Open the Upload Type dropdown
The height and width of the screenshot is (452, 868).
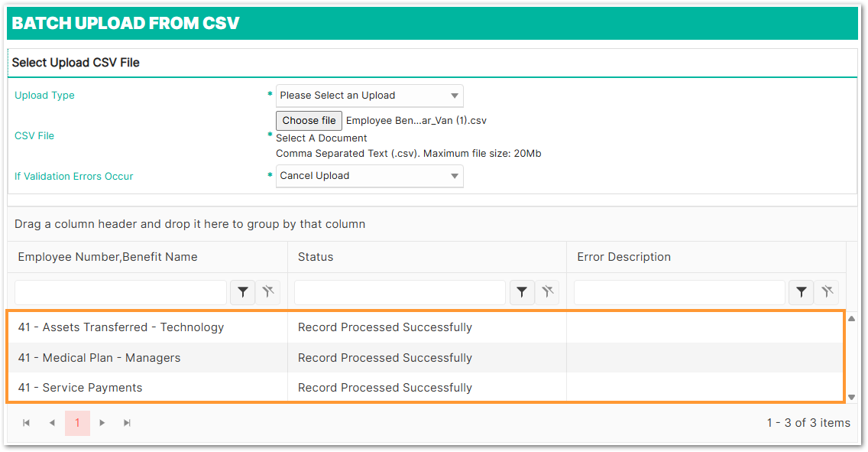click(370, 96)
